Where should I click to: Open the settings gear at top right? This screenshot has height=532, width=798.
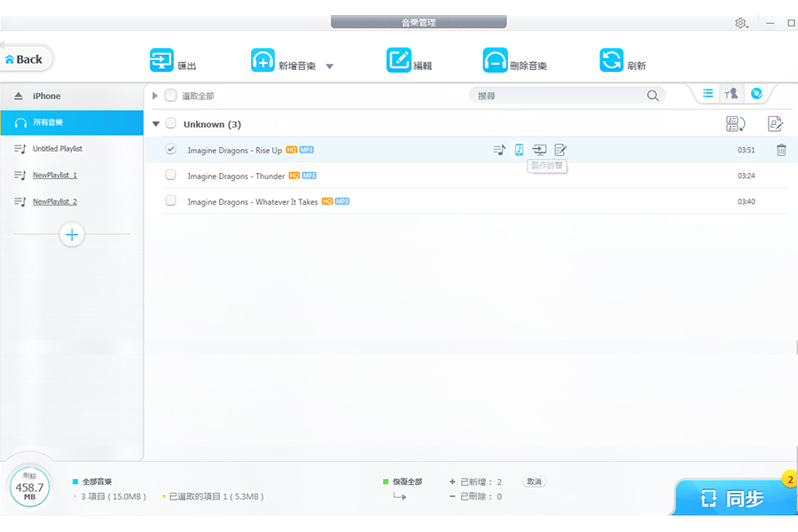[741, 22]
